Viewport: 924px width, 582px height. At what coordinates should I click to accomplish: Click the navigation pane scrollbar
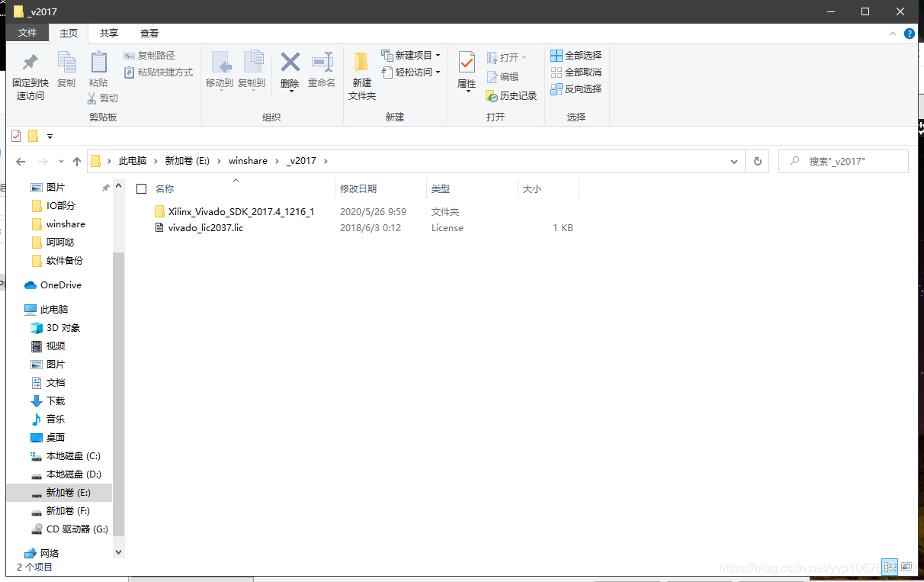[119, 343]
